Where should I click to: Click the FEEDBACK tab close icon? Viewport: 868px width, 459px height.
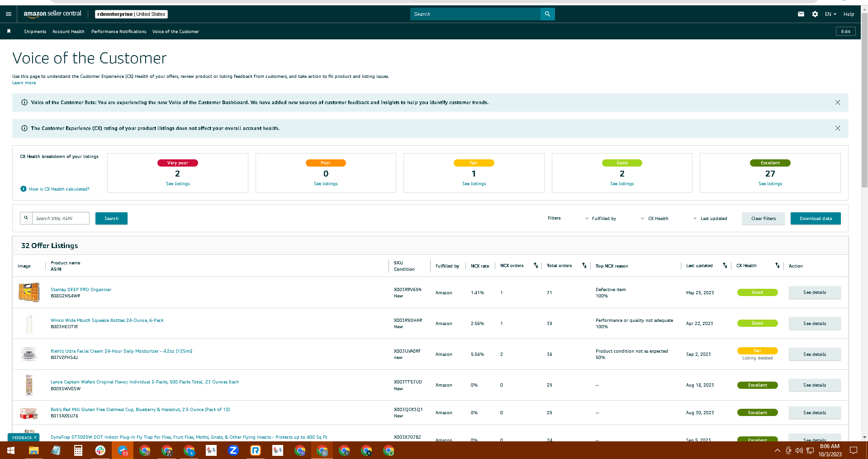(x=35, y=437)
